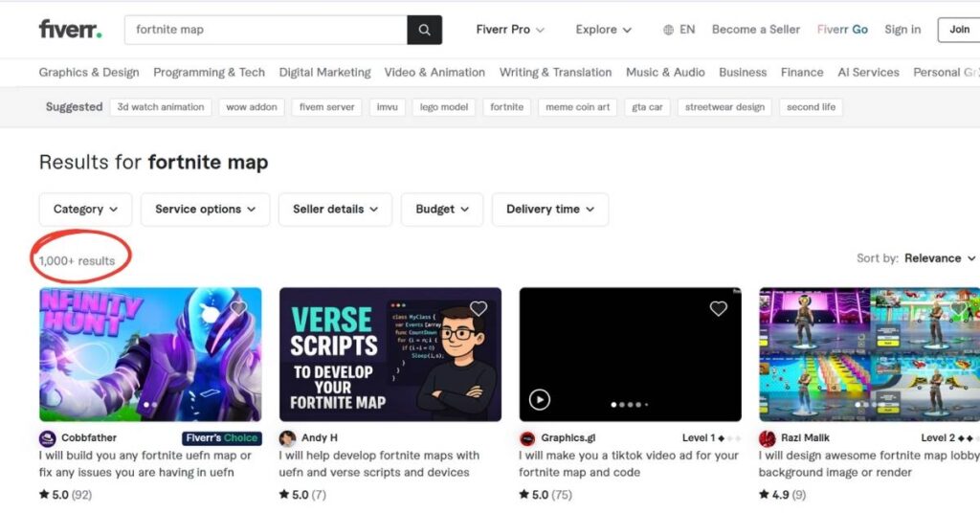Open Graphics & Design category
980x513 pixels.
click(89, 73)
